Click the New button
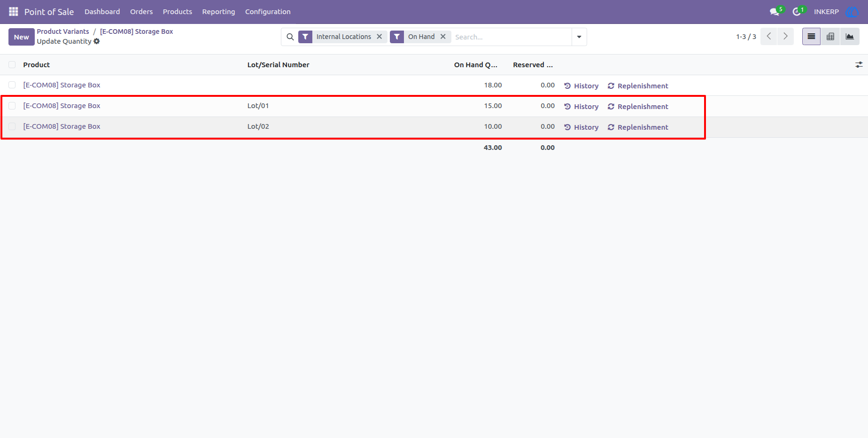 [21, 37]
